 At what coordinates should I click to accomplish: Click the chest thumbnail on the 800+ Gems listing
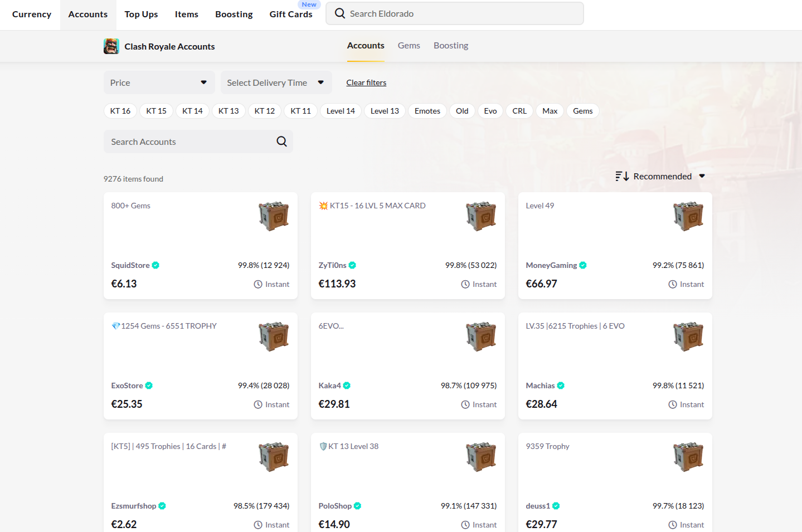coord(273,216)
